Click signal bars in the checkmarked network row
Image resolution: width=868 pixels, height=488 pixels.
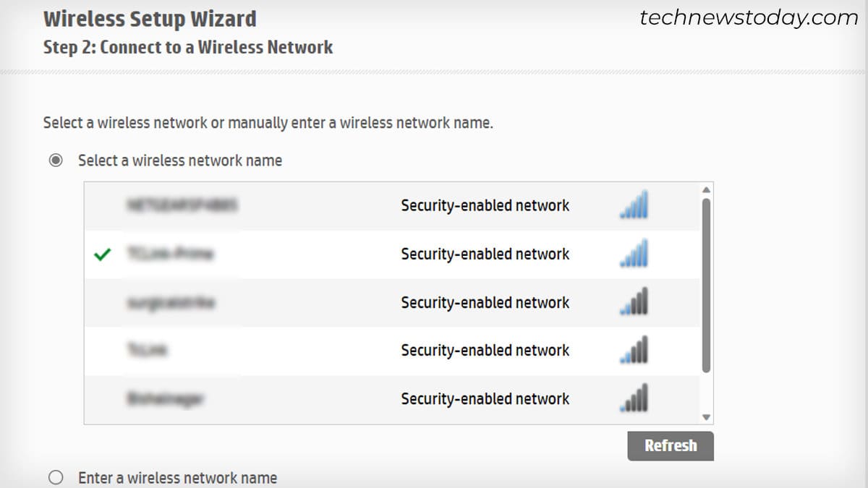(634, 253)
